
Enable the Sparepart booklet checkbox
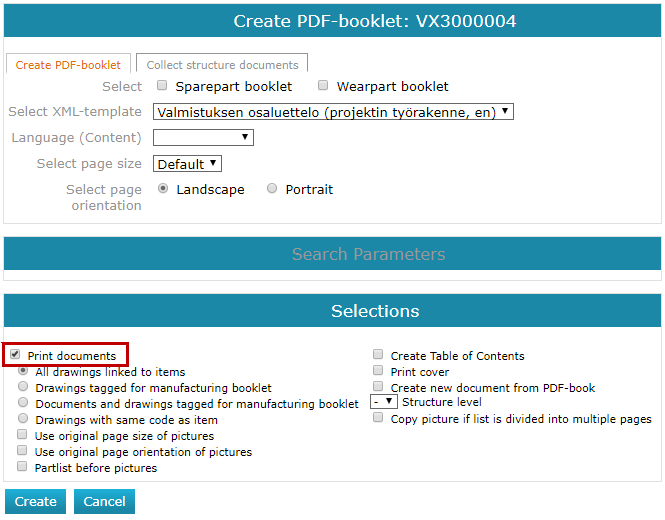tap(162, 85)
